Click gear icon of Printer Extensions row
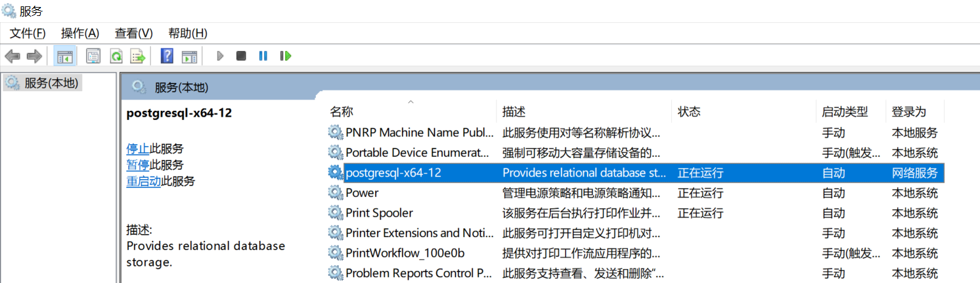 [335, 233]
